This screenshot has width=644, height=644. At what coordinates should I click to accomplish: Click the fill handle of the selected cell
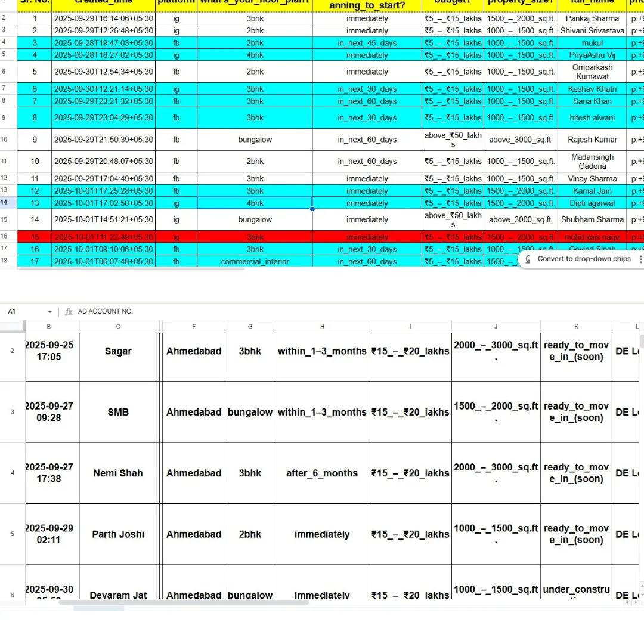(x=312, y=209)
